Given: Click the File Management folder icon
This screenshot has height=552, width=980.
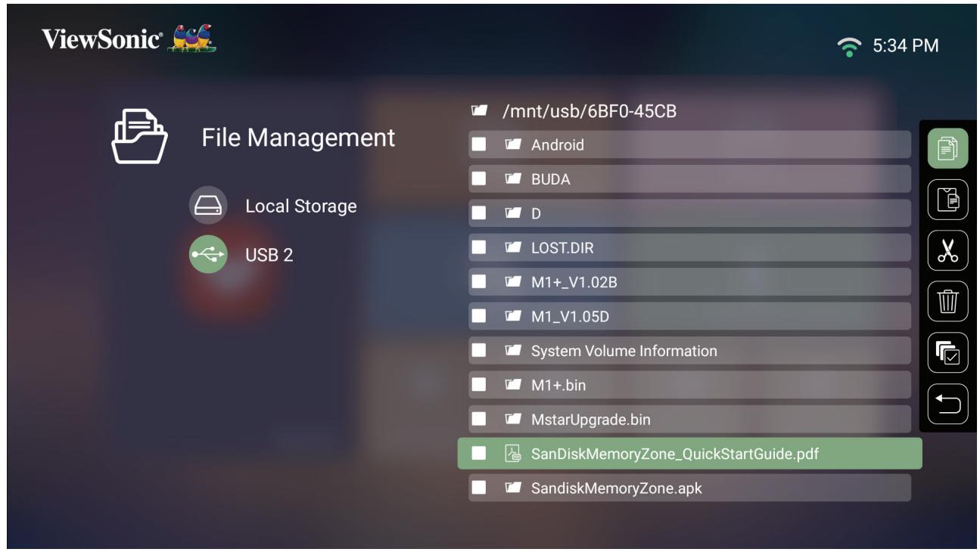Looking at the screenshot, I should 140,138.
